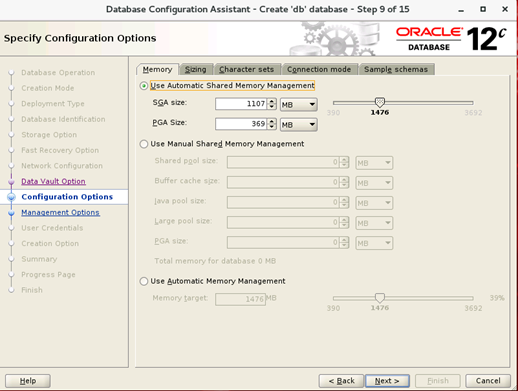Click 'Database Operation' step text
Image resolution: width=518 pixels, height=391 pixels.
tap(58, 73)
